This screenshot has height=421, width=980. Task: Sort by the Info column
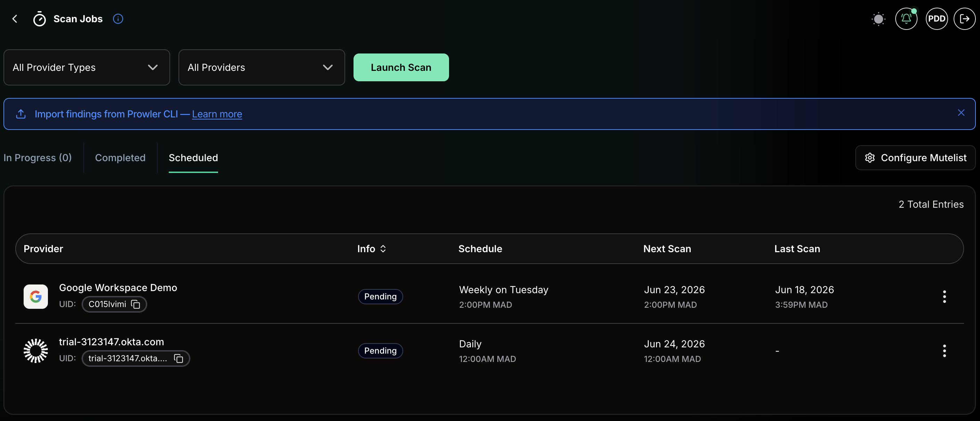372,249
